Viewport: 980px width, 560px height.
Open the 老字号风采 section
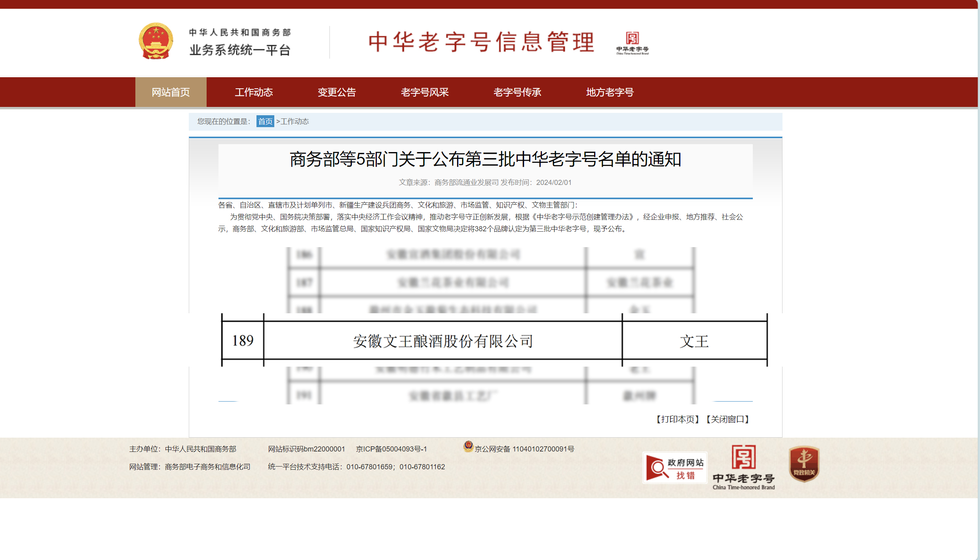(x=425, y=92)
